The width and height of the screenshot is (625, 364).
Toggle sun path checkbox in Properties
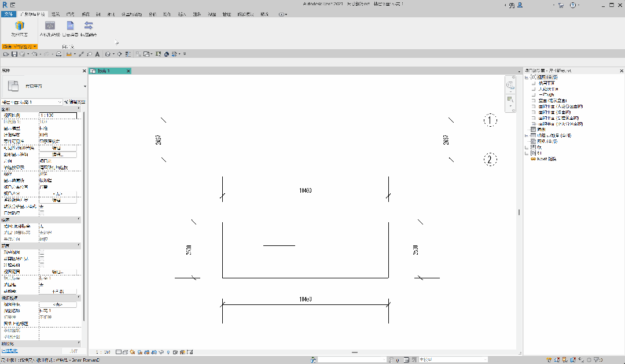tap(42, 213)
